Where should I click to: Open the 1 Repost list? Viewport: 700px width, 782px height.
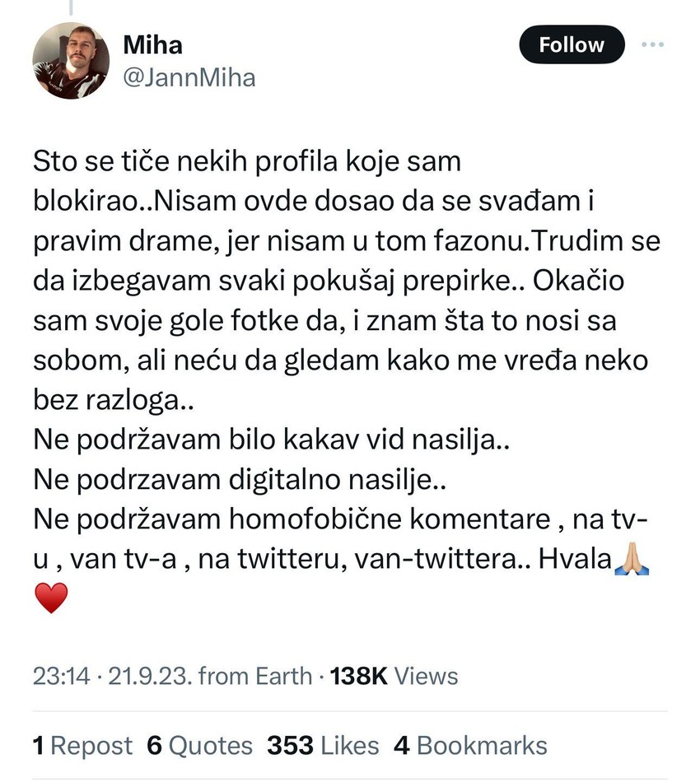pos(82,745)
